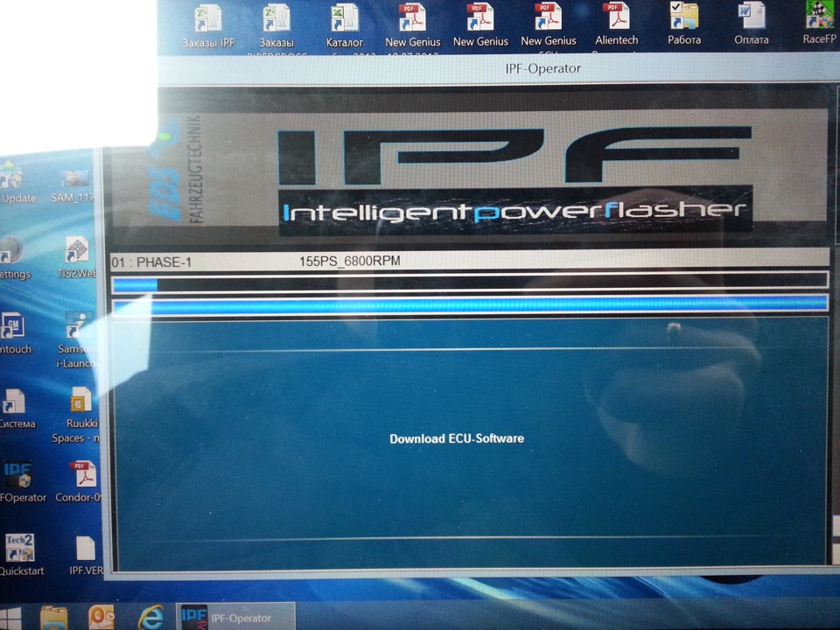Open the Система desktop shortcut
840x630 pixels.
tap(17, 409)
